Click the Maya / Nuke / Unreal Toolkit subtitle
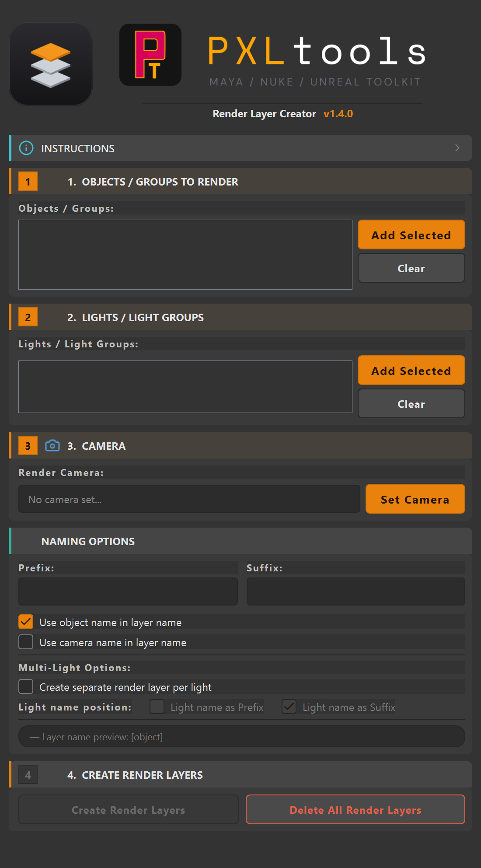Image resolution: width=481 pixels, height=868 pixels. click(x=315, y=82)
